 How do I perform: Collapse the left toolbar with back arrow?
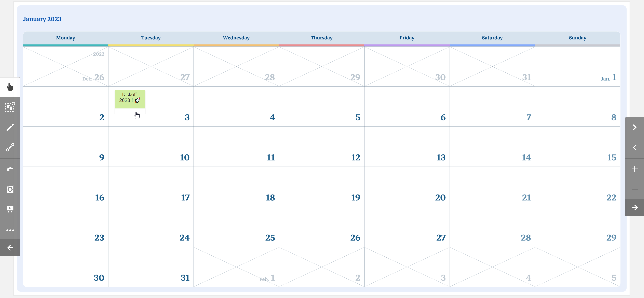(x=10, y=248)
